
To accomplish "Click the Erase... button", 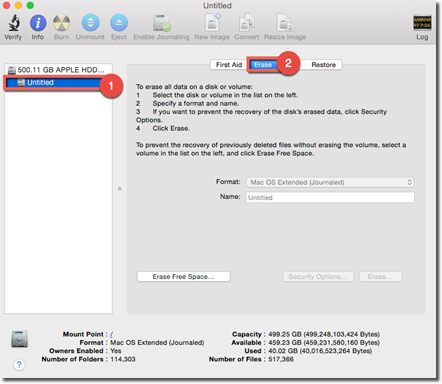I will 380,277.
